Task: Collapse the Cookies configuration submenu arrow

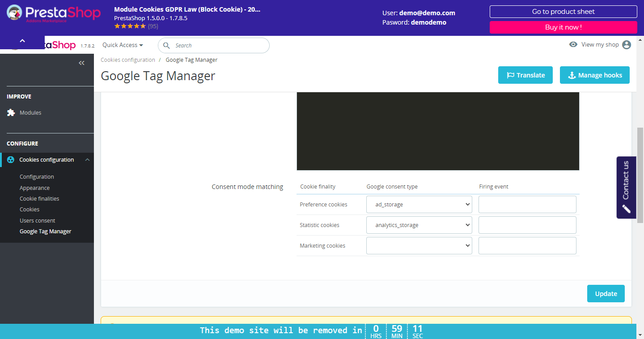Action: [x=88, y=160]
